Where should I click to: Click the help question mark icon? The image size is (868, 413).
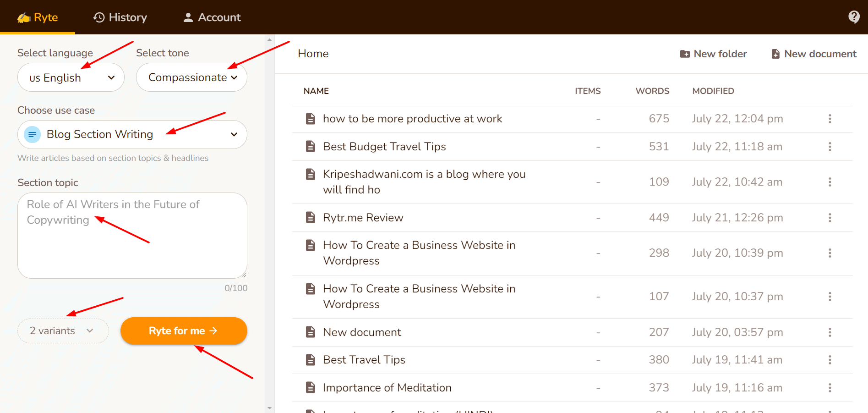tap(854, 17)
